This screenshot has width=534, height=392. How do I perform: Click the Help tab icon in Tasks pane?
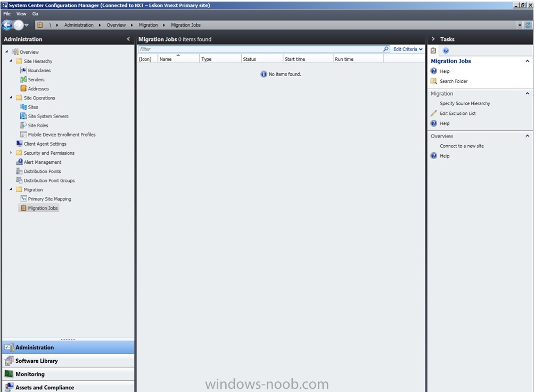point(446,51)
